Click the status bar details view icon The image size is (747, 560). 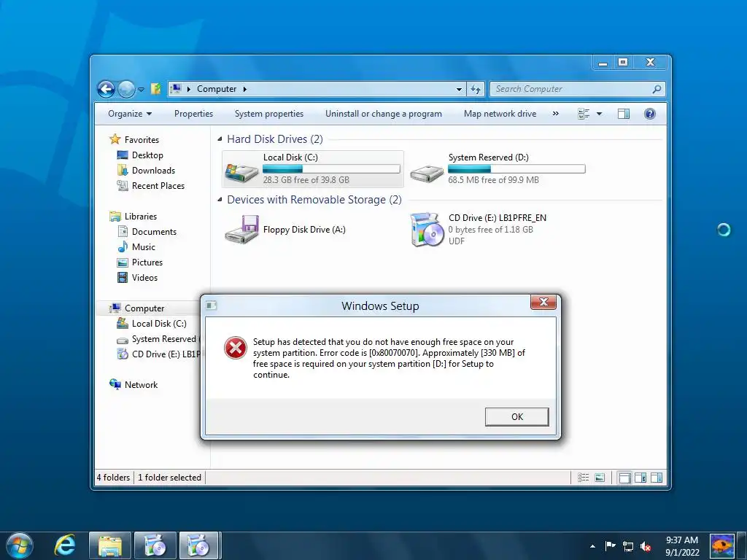583,478
